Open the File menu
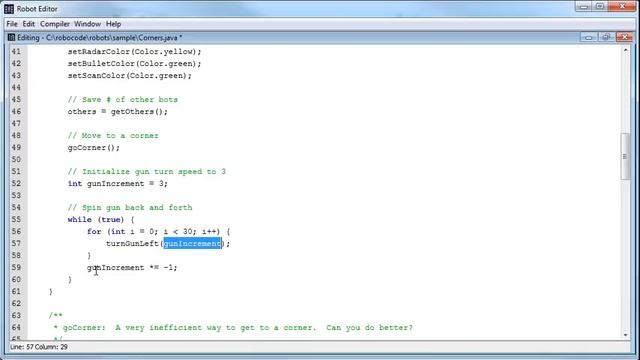The image size is (640, 360). [x=12, y=24]
